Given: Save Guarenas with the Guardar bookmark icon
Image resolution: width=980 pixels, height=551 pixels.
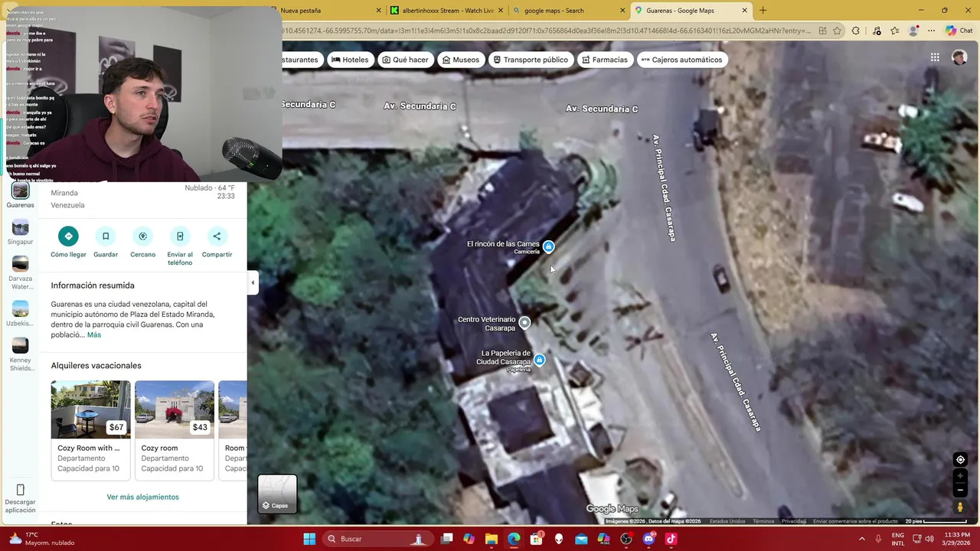Looking at the screenshot, I should tap(106, 236).
